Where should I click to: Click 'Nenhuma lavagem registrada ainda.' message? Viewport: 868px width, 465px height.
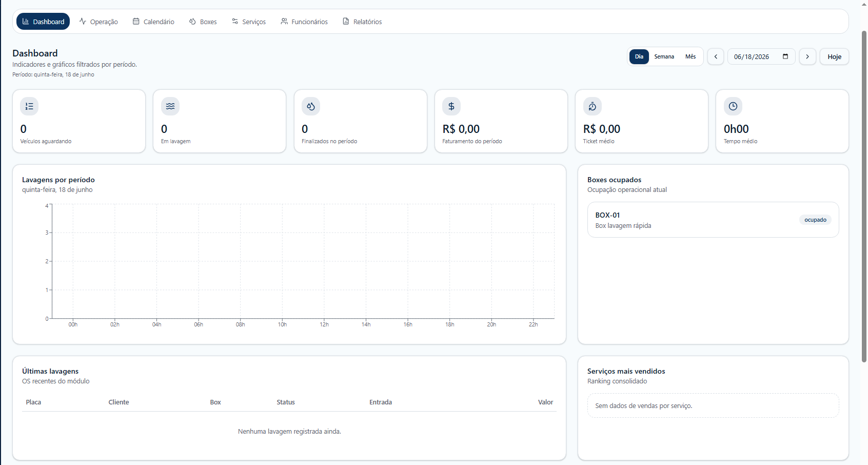pos(289,432)
